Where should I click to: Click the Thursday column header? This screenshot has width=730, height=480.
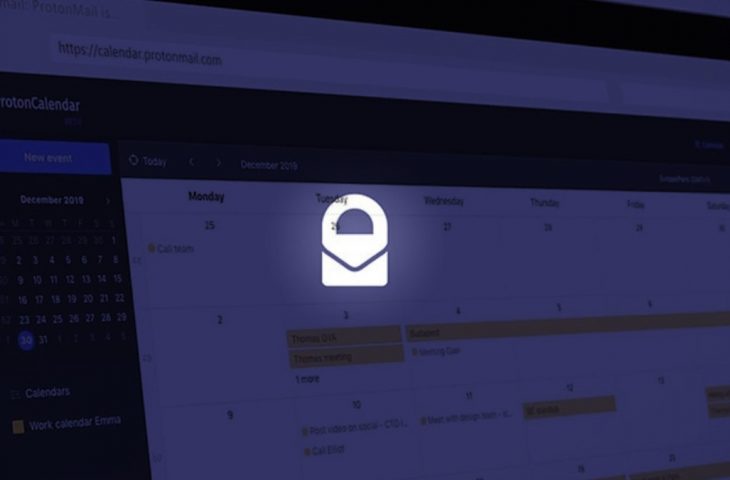click(545, 203)
